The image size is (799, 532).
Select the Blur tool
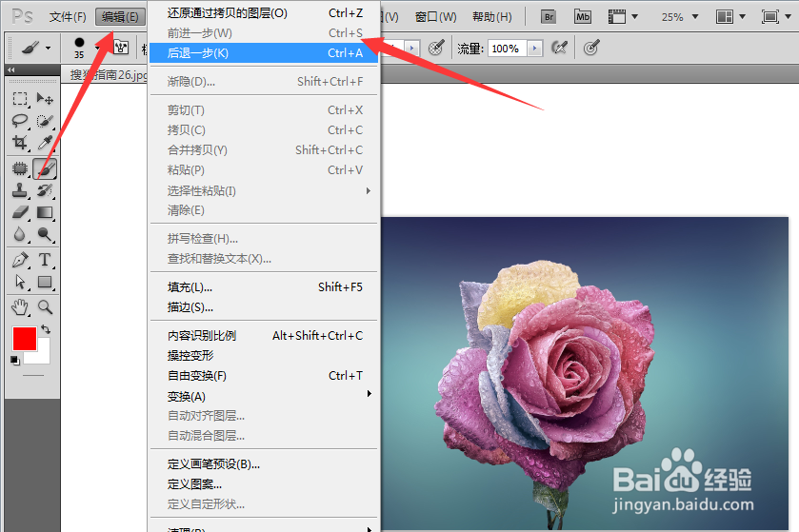point(20,234)
